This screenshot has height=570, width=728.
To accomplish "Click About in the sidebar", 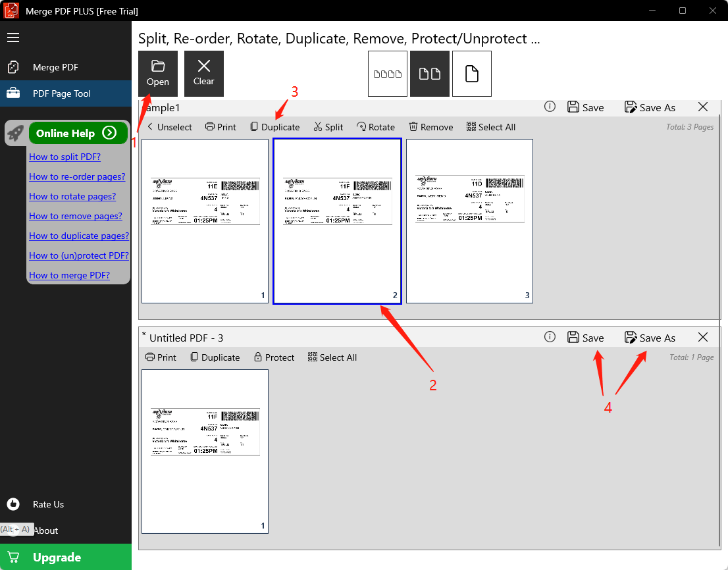I will (x=65, y=531).
